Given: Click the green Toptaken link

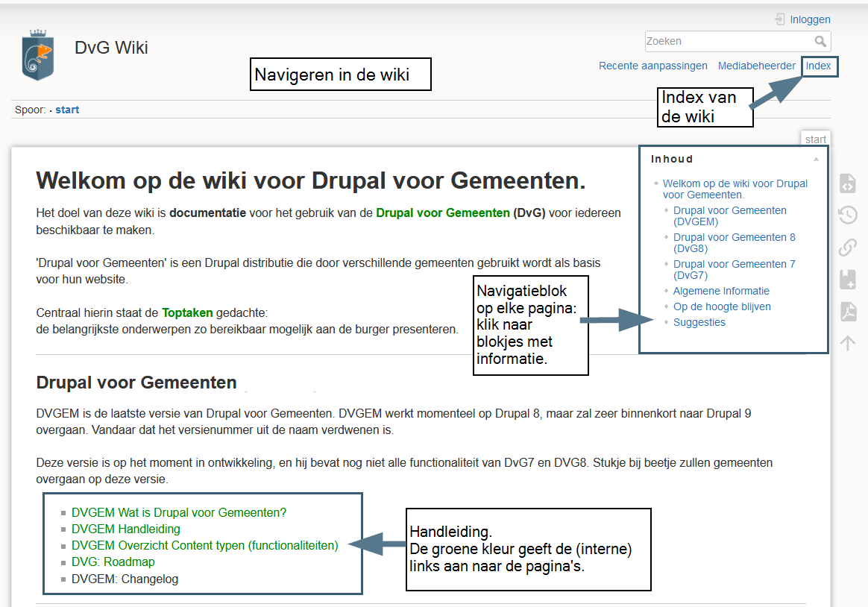Looking at the screenshot, I should [x=187, y=312].
